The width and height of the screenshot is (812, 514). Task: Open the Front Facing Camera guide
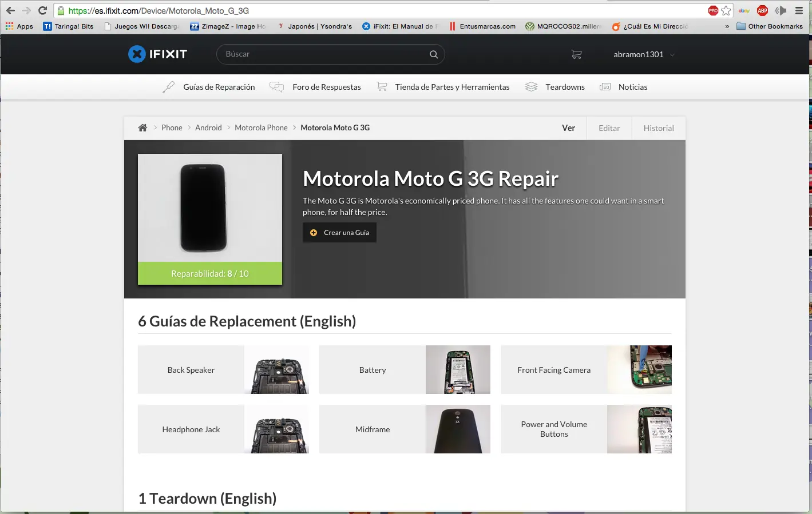[x=586, y=370]
